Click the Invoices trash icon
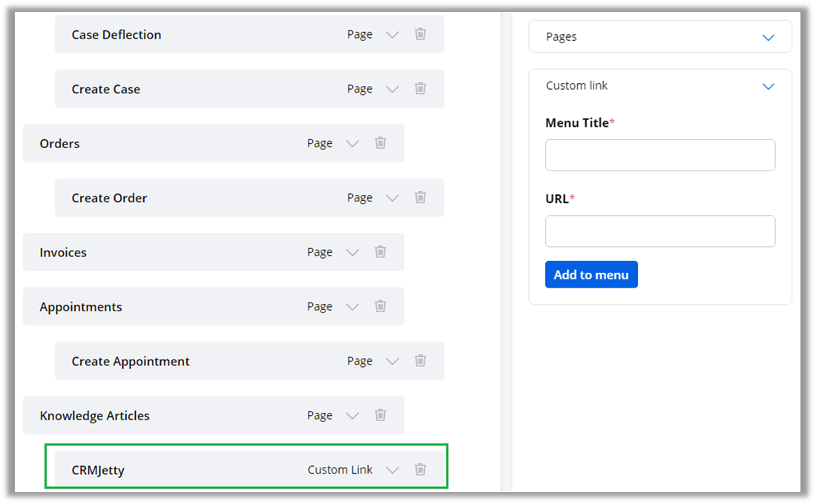Image resolution: width=816 pixels, height=504 pixels. pyautogui.click(x=380, y=252)
